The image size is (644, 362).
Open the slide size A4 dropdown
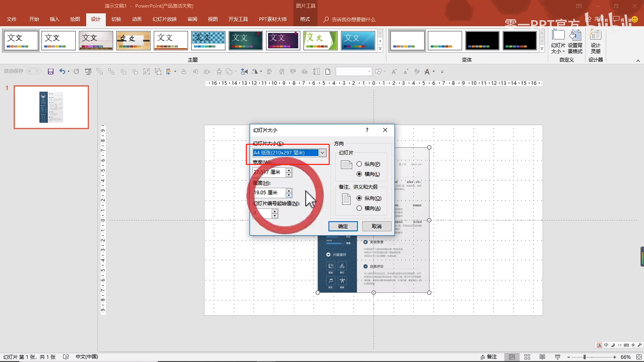tap(322, 153)
